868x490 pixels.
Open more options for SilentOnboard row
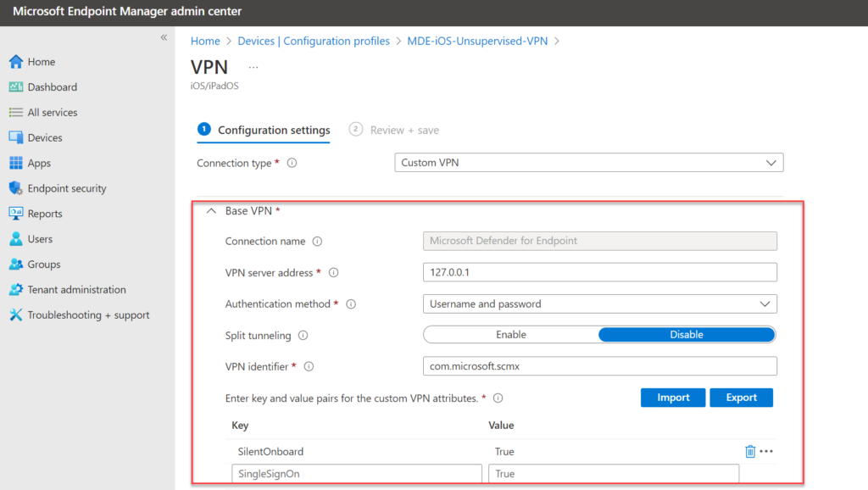click(766, 451)
